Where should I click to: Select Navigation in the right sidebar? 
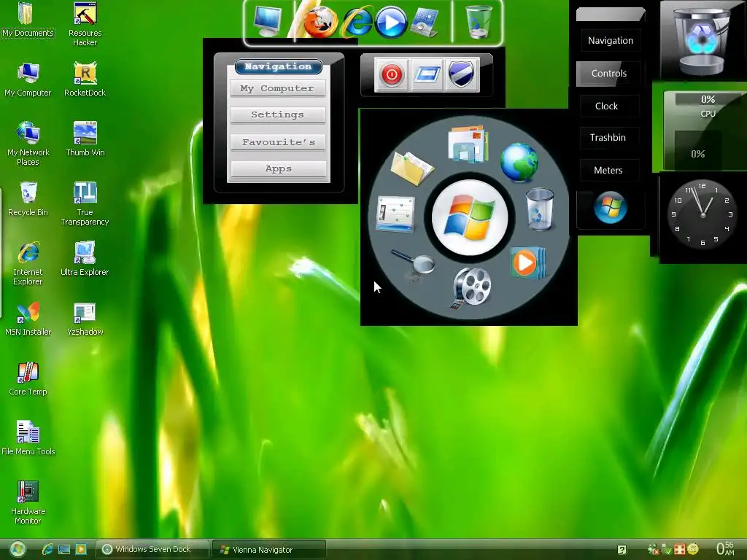point(611,41)
